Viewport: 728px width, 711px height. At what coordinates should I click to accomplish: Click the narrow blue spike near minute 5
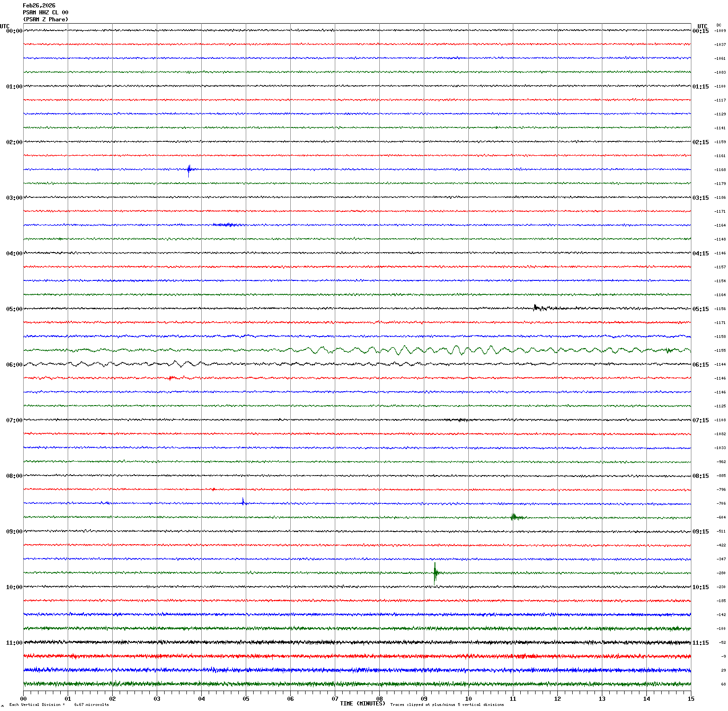(x=243, y=502)
